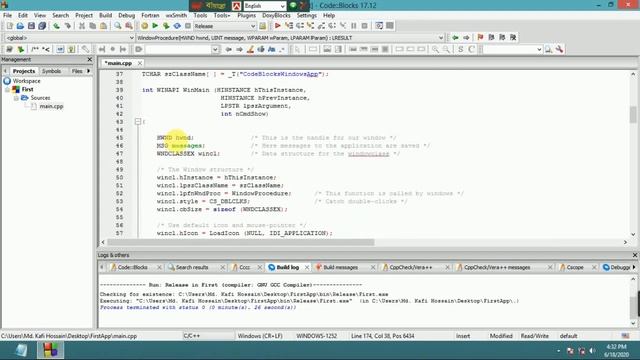Collapse the First project tree node
The image size is (640, 360).
pyautogui.click(x=7, y=89)
